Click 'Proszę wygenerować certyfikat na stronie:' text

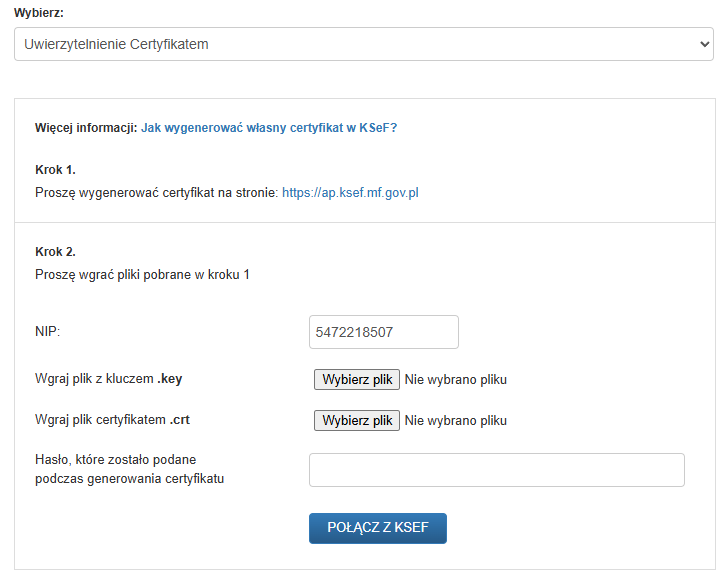(x=156, y=192)
